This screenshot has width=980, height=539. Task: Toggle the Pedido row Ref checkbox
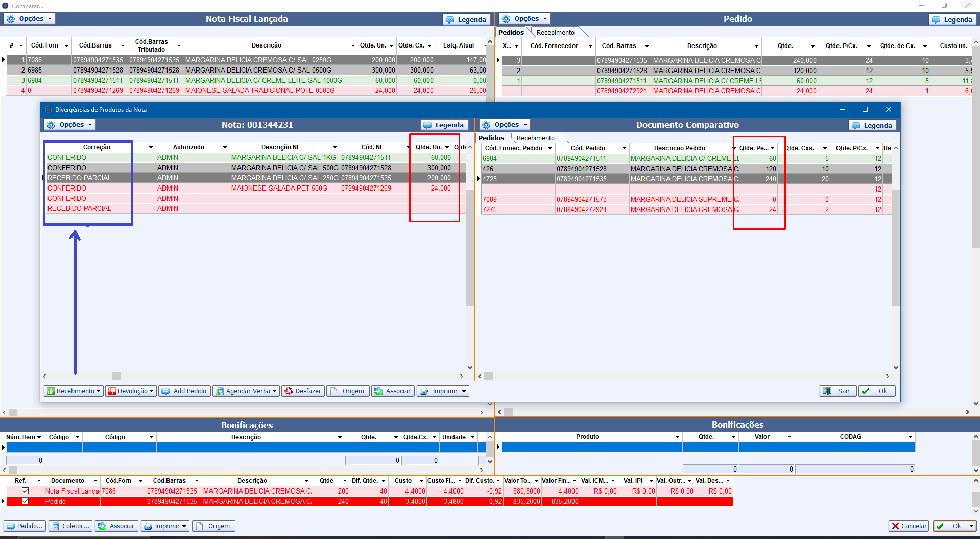coord(25,501)
